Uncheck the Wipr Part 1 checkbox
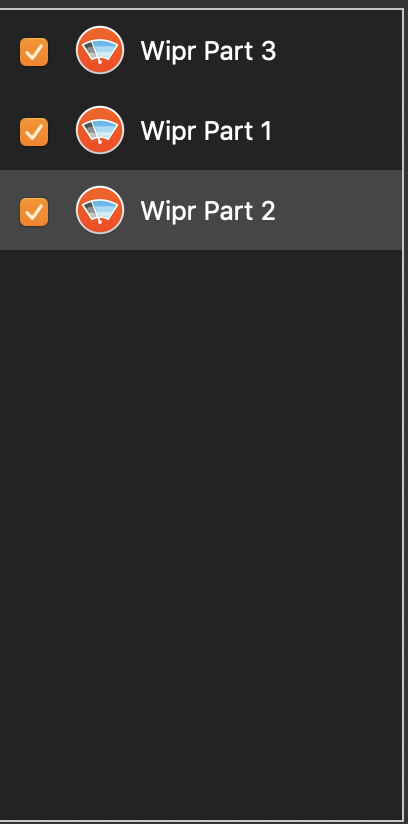Viewport: 408px width, 824px height. tap(34, 132)
